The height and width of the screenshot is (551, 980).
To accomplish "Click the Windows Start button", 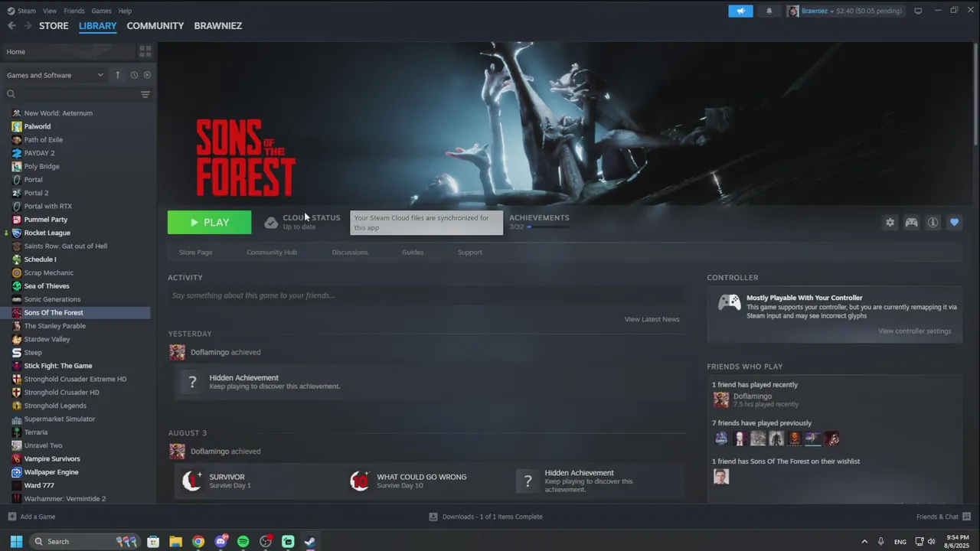I will tap(16, 541).
